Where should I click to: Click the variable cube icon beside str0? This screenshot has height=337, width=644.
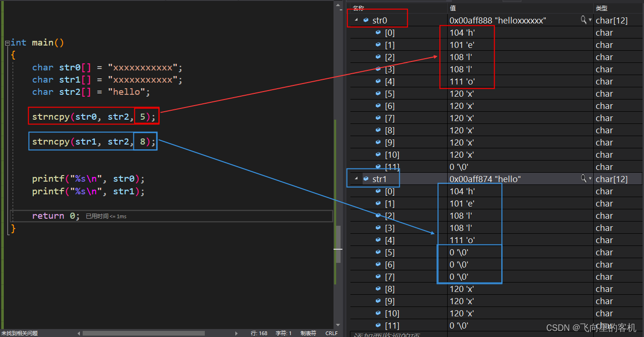pyautogui.click(x=366, y=20)
